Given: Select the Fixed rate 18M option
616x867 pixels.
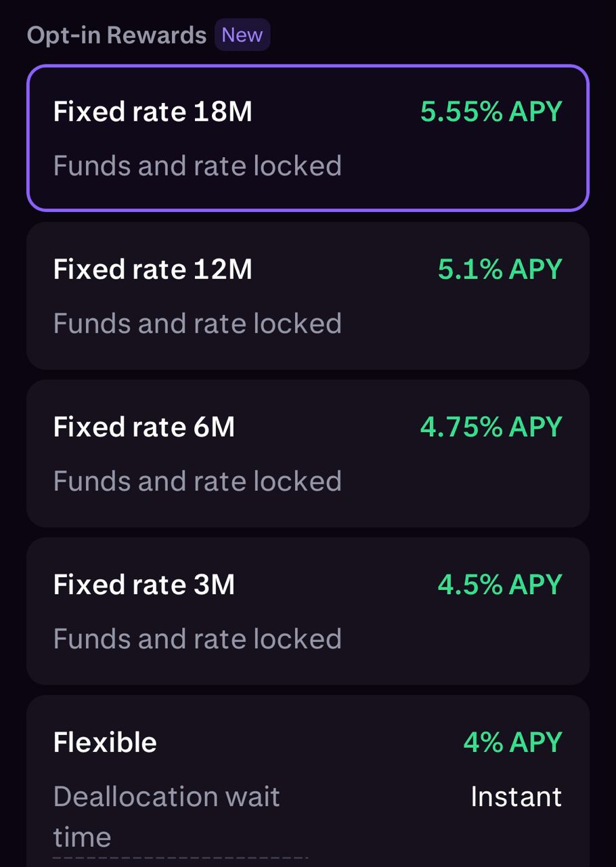Looking at the screenshot, I should click(x=308, y=138).
